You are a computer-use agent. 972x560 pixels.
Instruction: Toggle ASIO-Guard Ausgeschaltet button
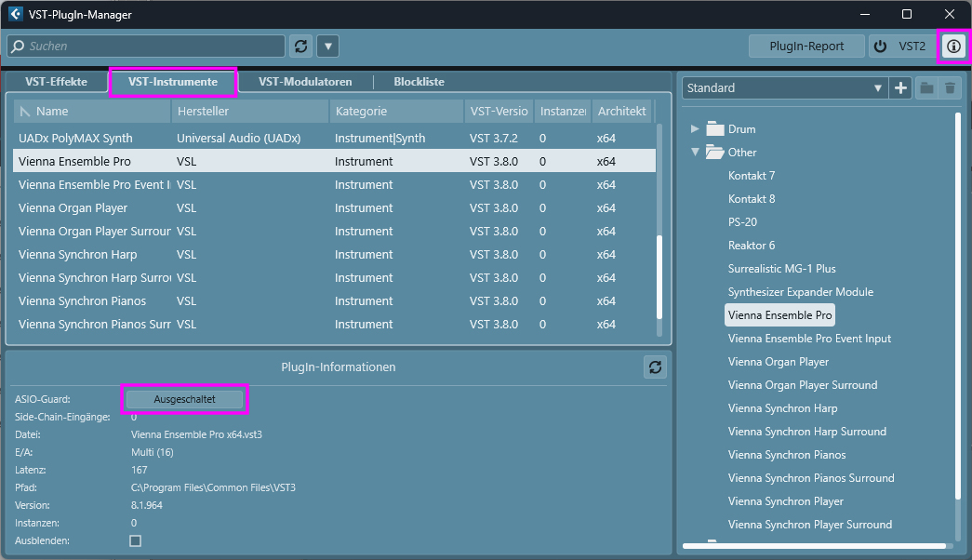(x=185, y=399)
